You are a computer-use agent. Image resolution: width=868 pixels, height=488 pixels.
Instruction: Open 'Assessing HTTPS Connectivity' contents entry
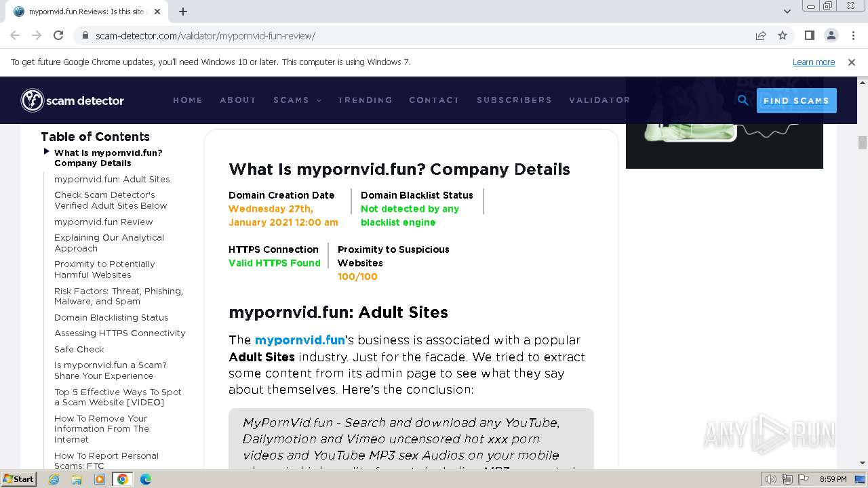click(x=120, y=333)
